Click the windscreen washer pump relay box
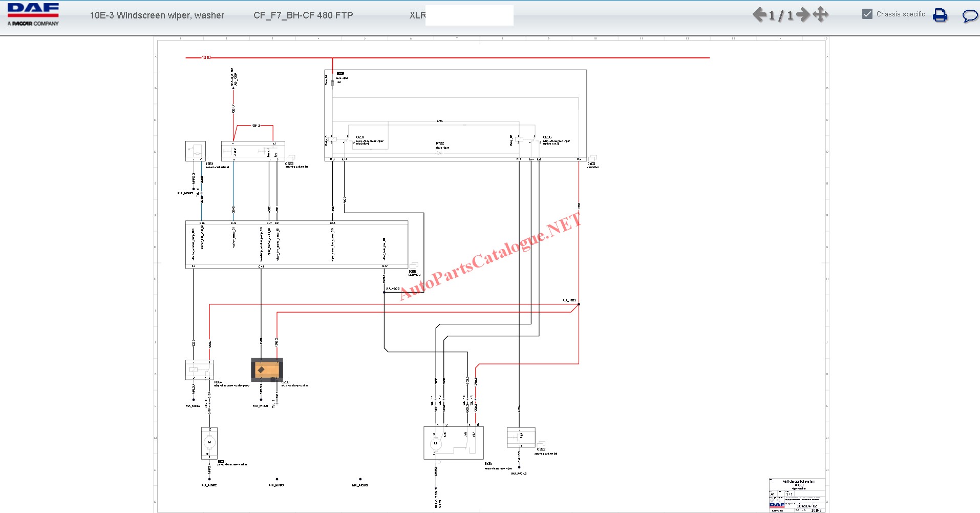Image resolution: width=980 pixels, height=513 pixels. coord(199,370)
